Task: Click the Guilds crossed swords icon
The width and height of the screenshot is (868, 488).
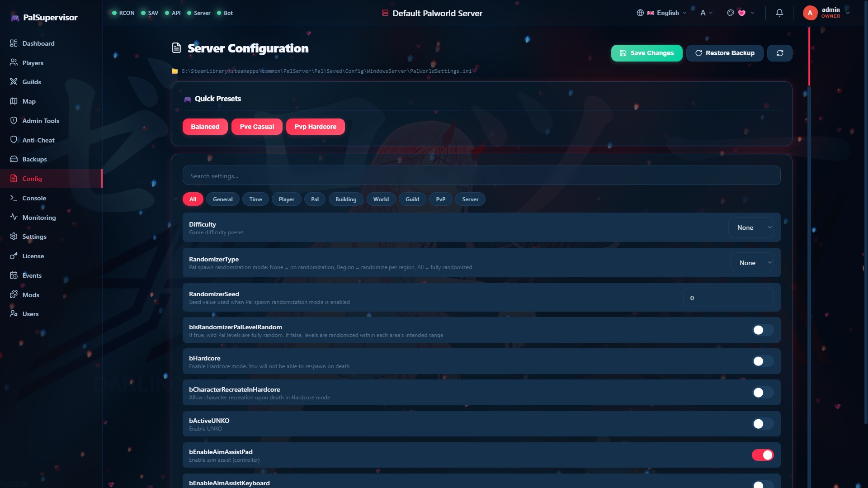Action: [x=14, y=82]
